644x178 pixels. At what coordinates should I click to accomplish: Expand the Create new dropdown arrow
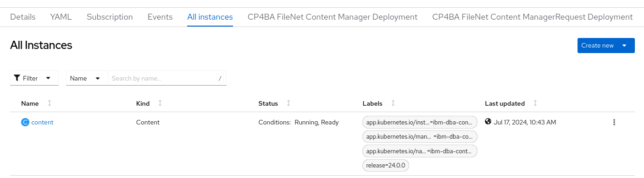624,45
